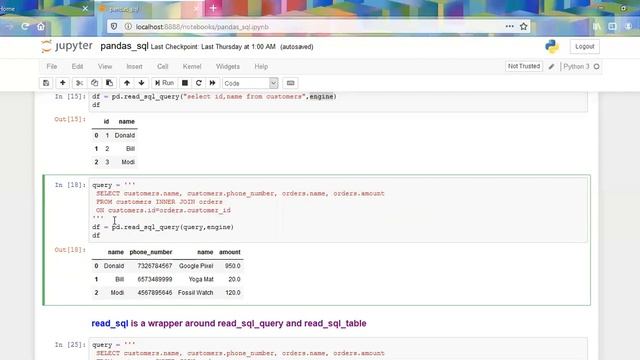Click the pencil edit-mode icon
640x360 pixels.
click(551, 67)
